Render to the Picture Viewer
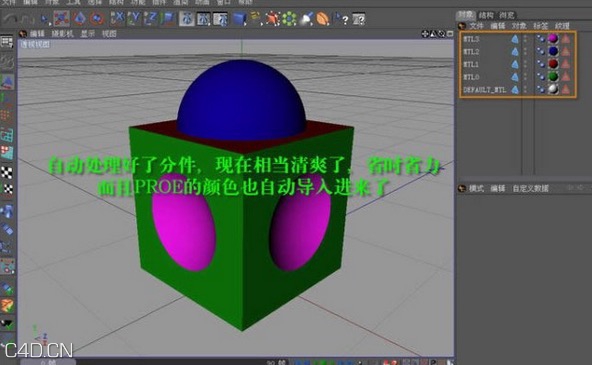Screen dimensions: 592x365 204,18
